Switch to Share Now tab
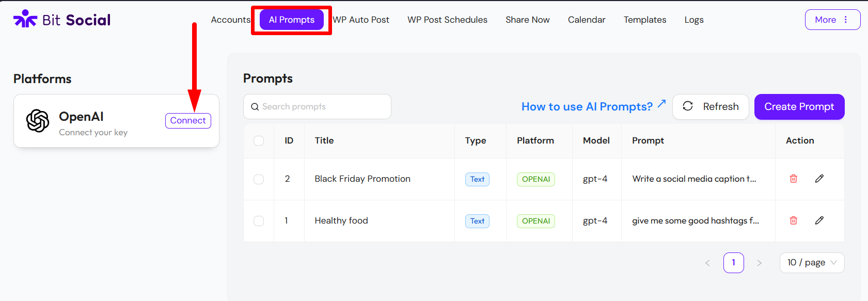This screenshot has width=868, height=301. (528, 20)
